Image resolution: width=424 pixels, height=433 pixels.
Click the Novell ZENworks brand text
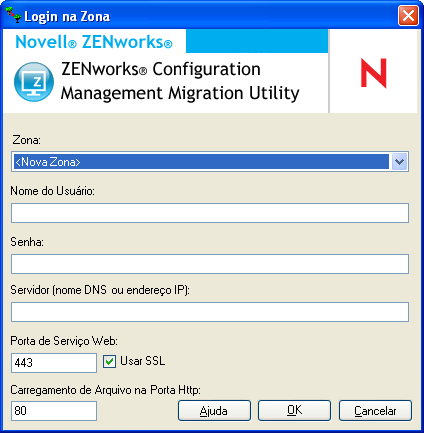click(94, 42)
